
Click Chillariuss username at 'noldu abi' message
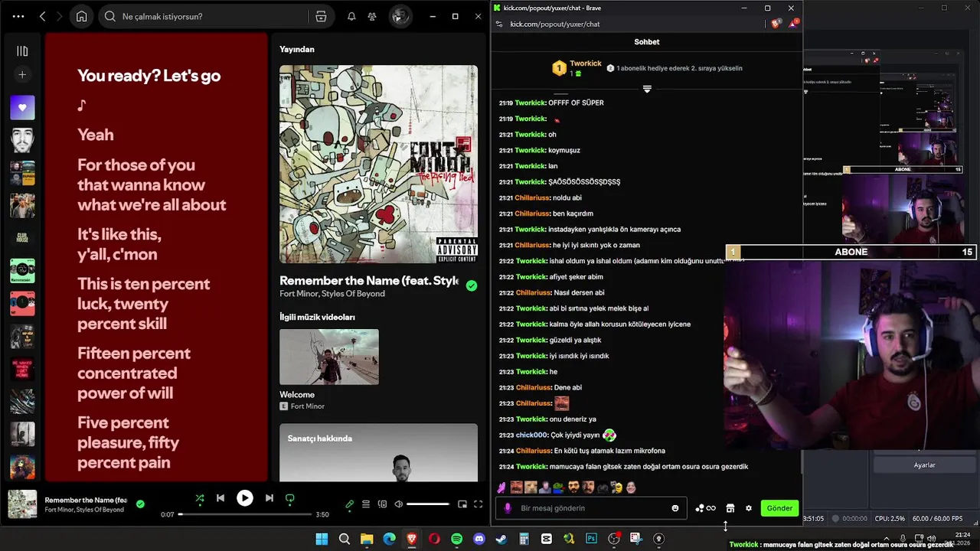pos(532,197)
